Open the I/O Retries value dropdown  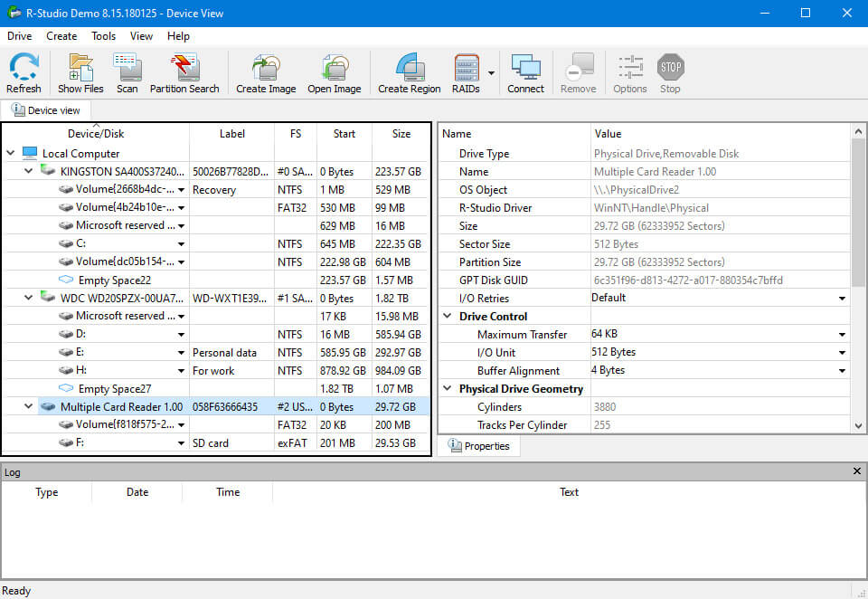[x=842, y=298]
